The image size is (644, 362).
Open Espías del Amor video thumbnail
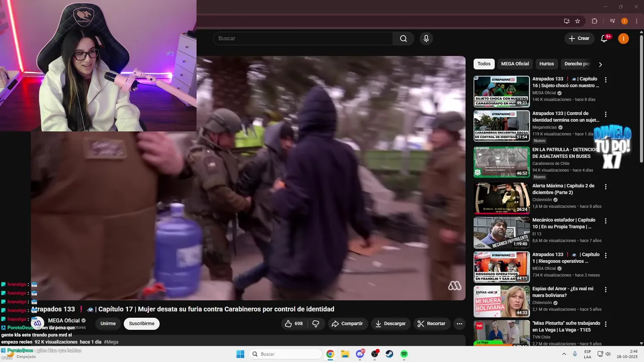[x=502, y=301]
